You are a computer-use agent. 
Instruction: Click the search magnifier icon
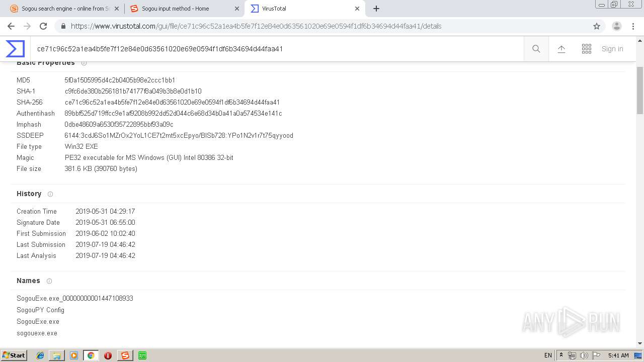tap(536, 49)
